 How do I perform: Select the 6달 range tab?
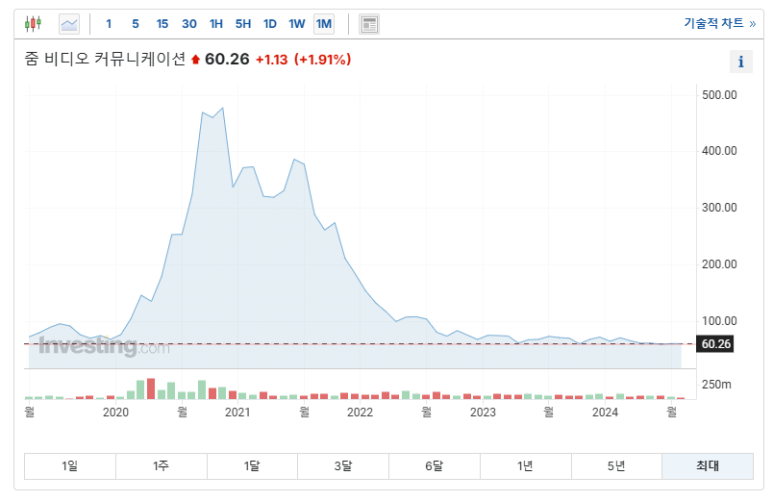pyautogui.click(x=434, y=466)
